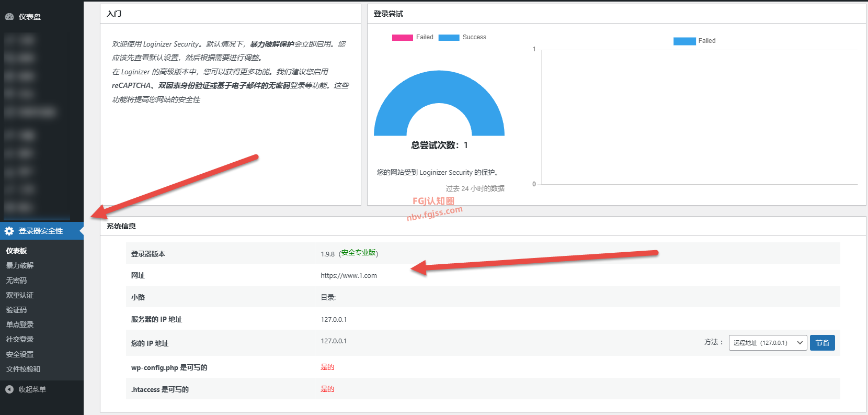
Task: Click the blue 节省 save button
Action: (x=822, y=343)
